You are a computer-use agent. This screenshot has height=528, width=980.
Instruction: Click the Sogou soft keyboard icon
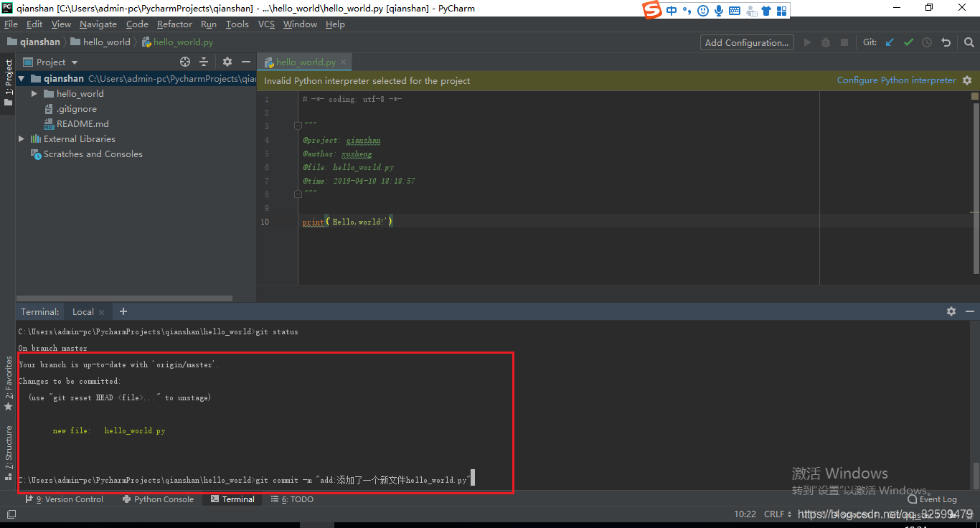coord(735,11)
